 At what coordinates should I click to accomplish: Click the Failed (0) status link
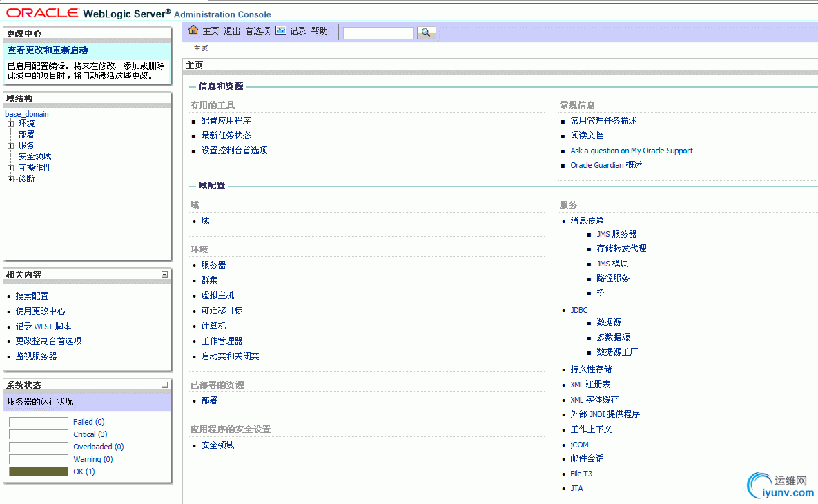click(x=88, y=422)
